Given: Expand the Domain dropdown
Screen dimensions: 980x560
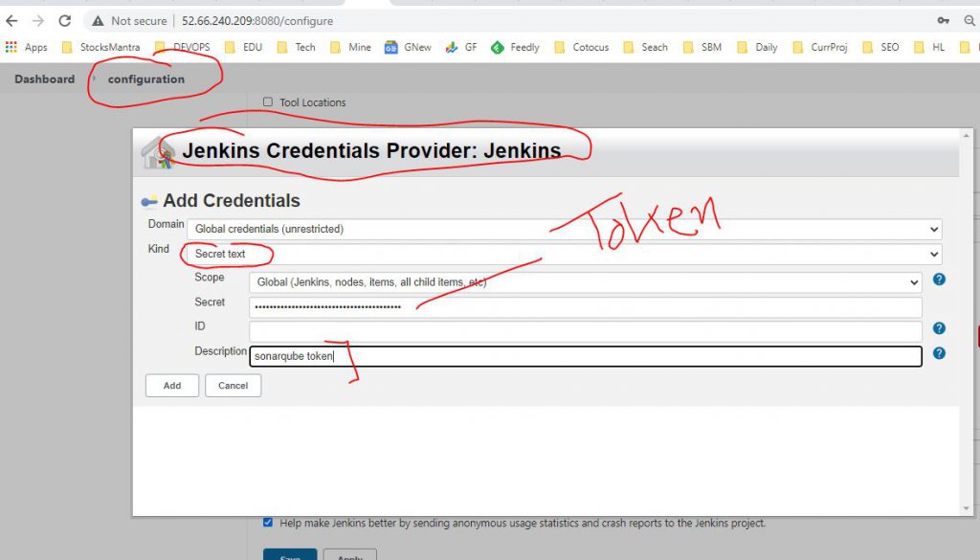Looking at the screenshot, I should click(x=565, y=230).
